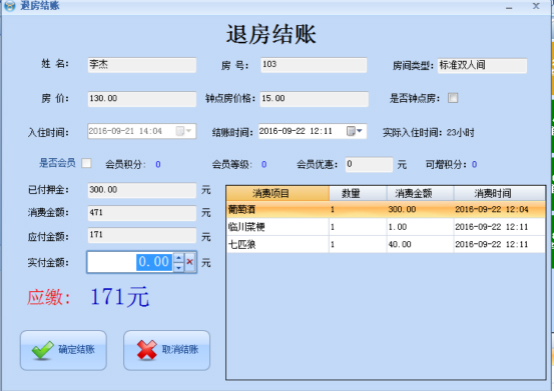Sort by the 消费金额 column header

(420, 193)
